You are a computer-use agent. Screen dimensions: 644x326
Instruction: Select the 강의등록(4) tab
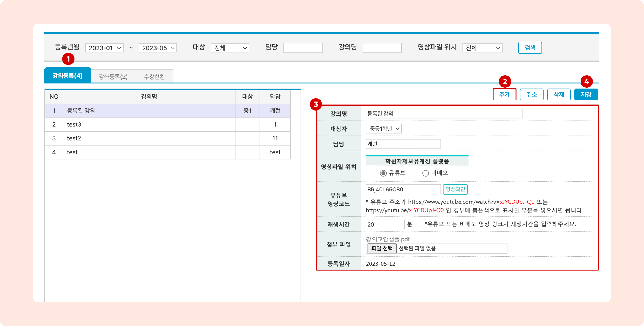click(68, 76)
